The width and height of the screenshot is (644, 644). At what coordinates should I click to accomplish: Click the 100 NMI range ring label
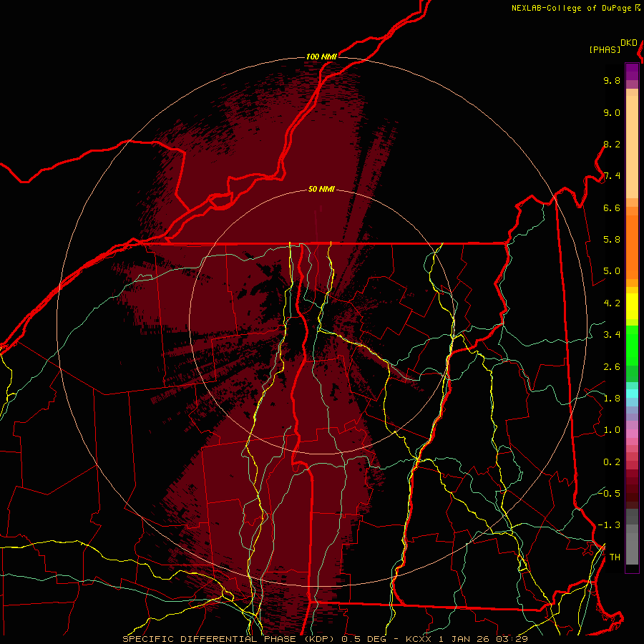coord(321,57)
